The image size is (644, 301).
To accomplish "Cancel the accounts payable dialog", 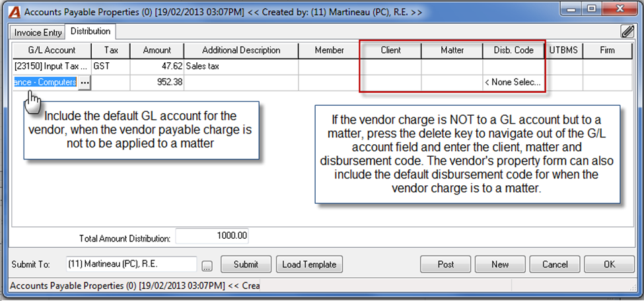I will [554, 265].
